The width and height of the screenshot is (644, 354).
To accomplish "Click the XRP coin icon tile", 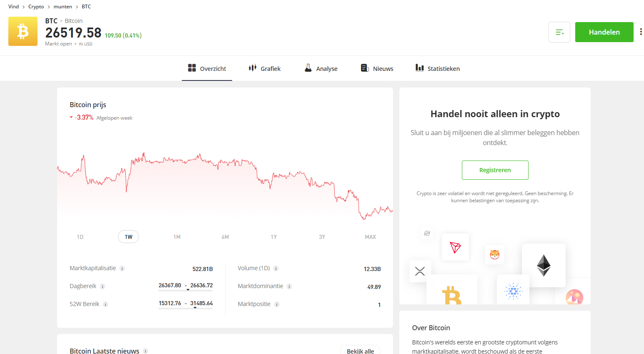I will pos(420,271).
